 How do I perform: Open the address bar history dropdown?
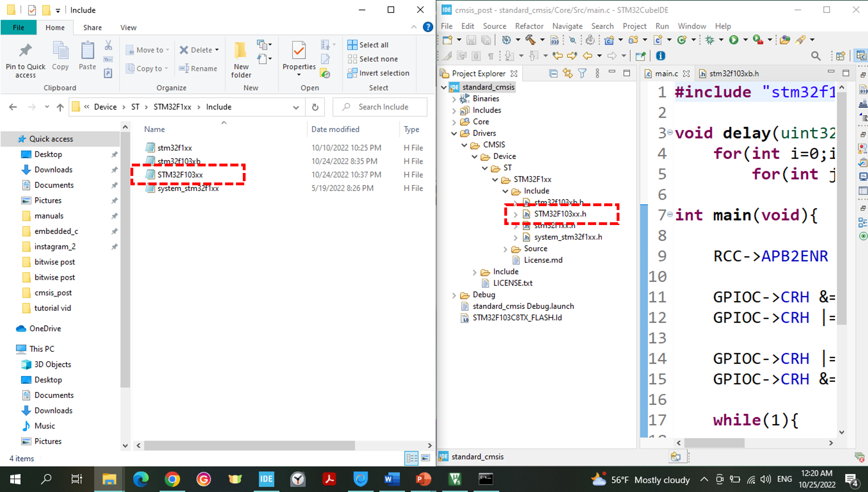point(296,107)
